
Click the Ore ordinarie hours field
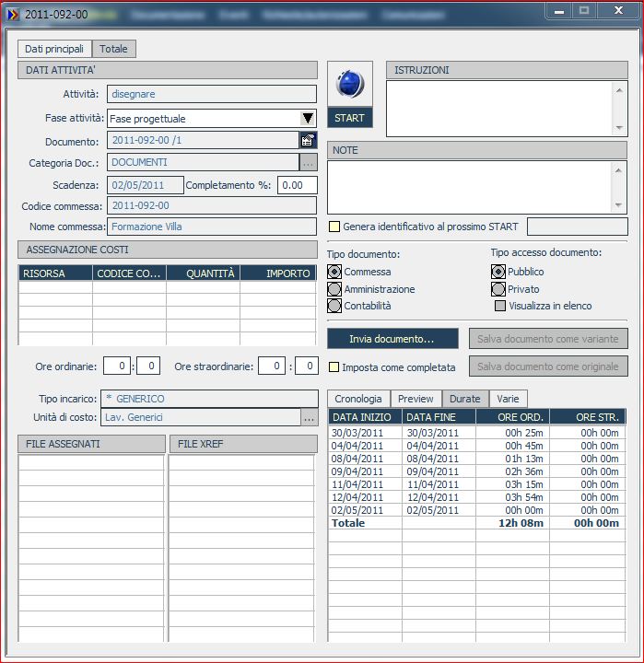click(x=117, y=366)
